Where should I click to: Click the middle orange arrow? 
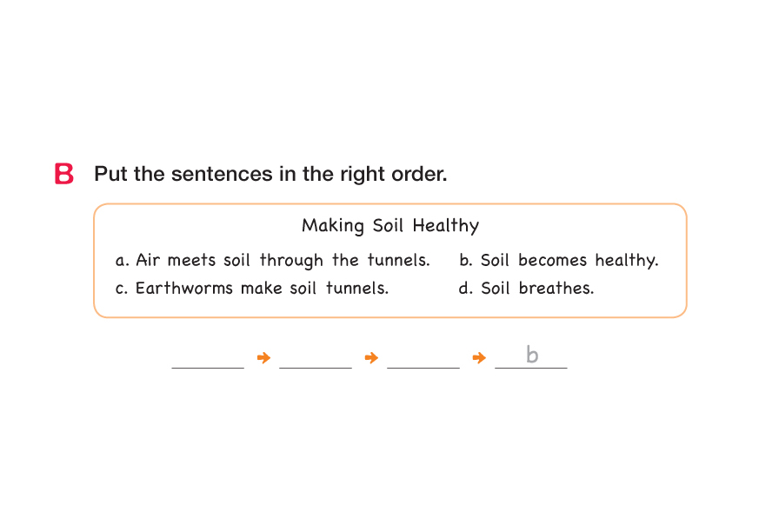tap(371, 357)
